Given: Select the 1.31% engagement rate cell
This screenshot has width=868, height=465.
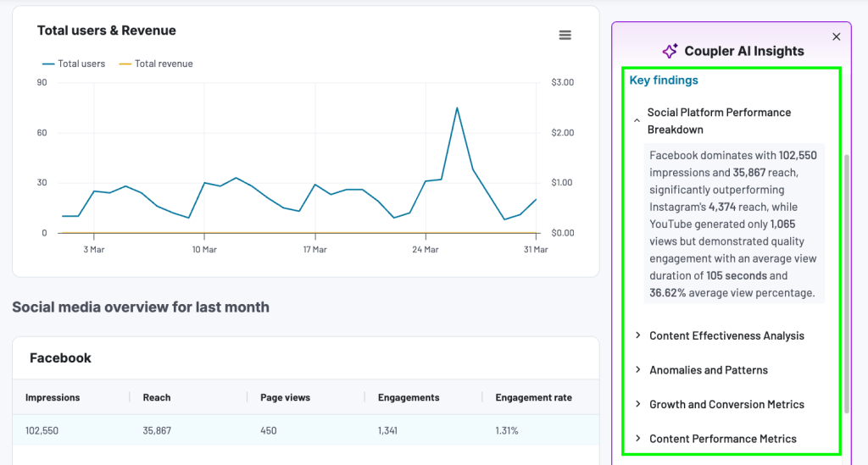Looking at the screenshot, I should click(507, 430).
